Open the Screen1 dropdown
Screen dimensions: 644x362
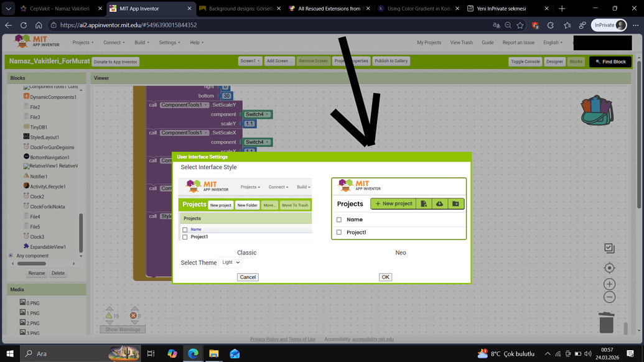click(x=250, y=61)
